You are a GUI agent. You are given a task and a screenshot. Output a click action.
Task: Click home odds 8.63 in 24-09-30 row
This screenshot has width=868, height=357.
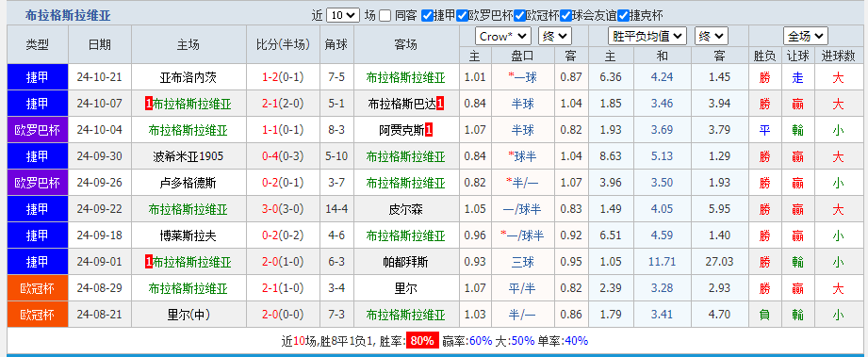pyautogui.click(x=610, y=156)
